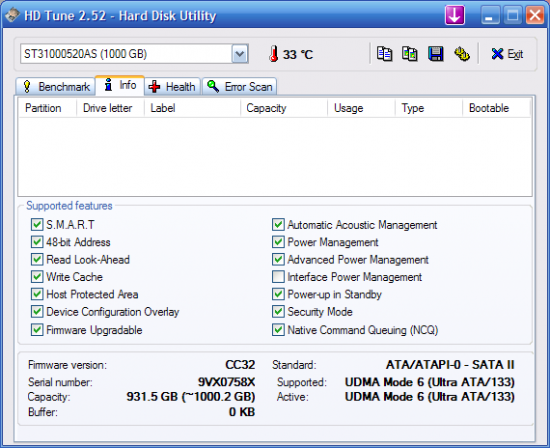This screenshot has height=448, width=550.
Task: Toggle the Advanced Power Management checkbox
Action: pos(278,260)
